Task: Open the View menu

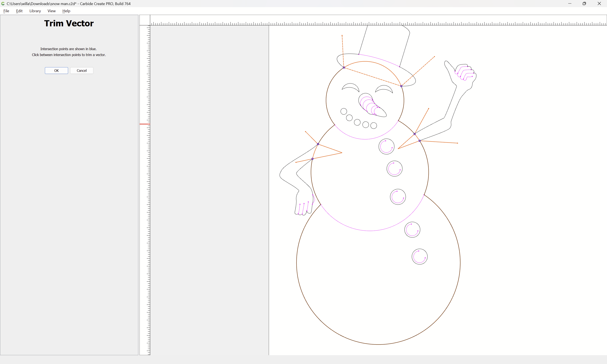Action: point(51,11)
